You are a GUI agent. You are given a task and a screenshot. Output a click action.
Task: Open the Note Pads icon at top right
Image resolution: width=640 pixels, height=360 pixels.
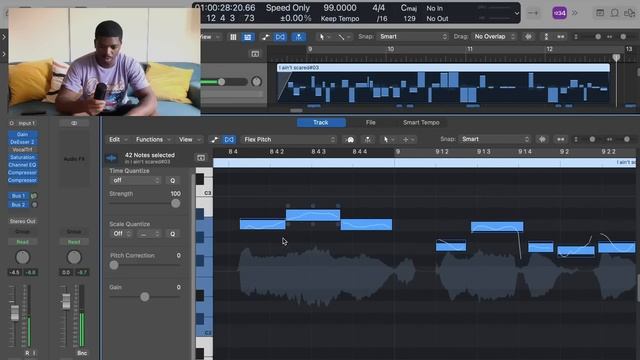(614, 13)
